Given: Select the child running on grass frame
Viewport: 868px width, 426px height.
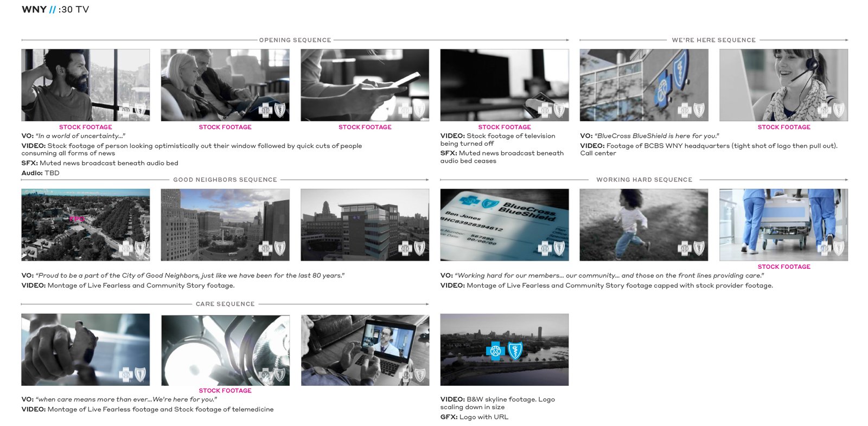Looking at the screenshot, I should (644, 225).
